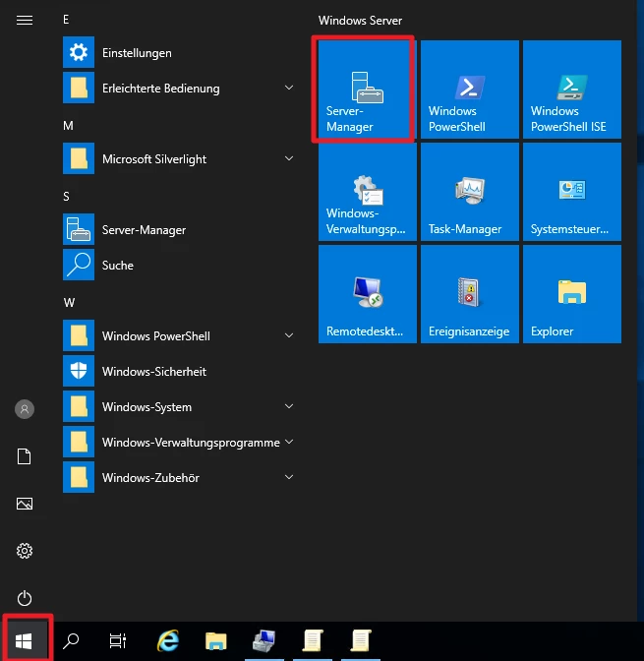Click the power button in the sidebar
This screenshot has height=661, width=644.
pyautogui.click(x=26, y=598)
